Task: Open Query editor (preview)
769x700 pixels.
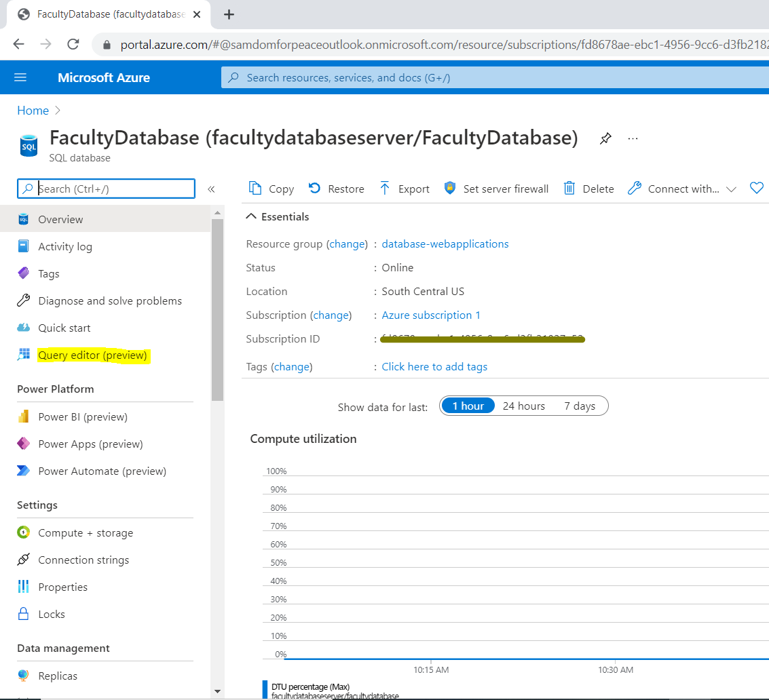Action: pyautogui.click(x=105, y=355)
